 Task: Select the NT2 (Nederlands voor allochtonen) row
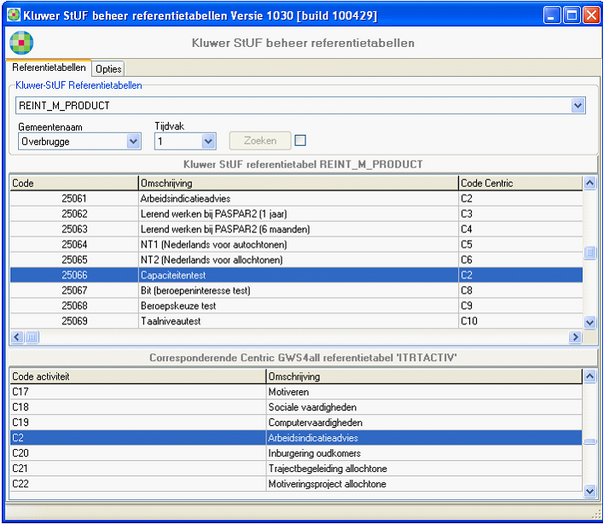tap(296, 260)
